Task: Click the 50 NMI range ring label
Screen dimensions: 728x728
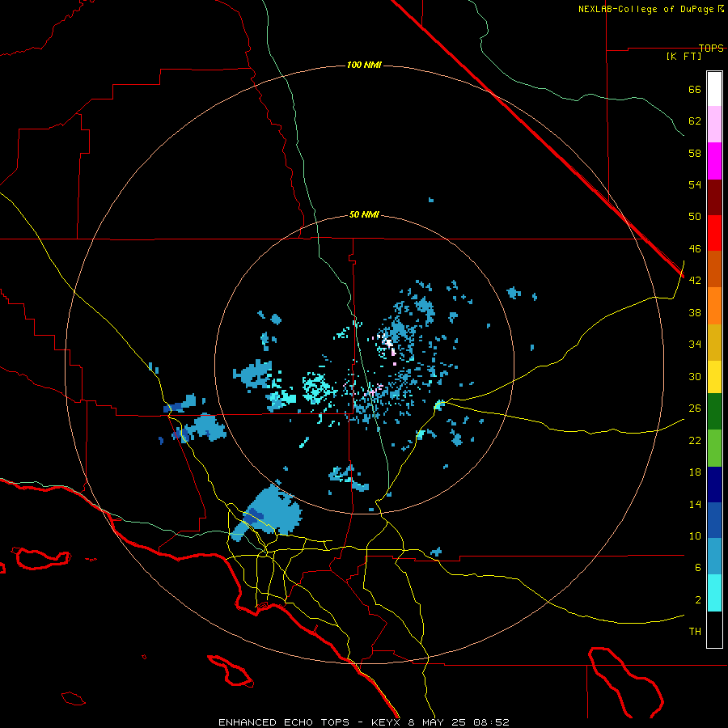Action: pyautogui.click(x=364, y=214)
